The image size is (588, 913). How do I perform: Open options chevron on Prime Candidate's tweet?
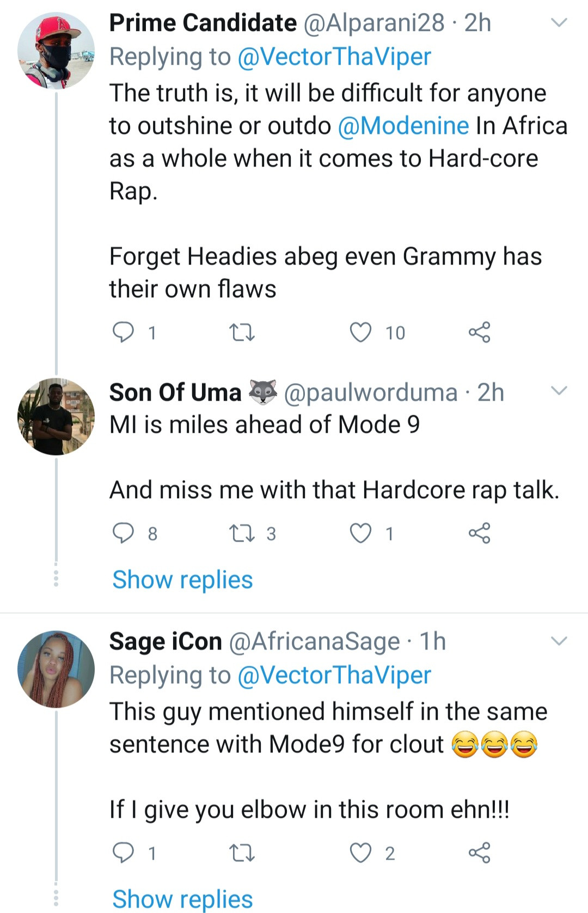pos(559,23)
